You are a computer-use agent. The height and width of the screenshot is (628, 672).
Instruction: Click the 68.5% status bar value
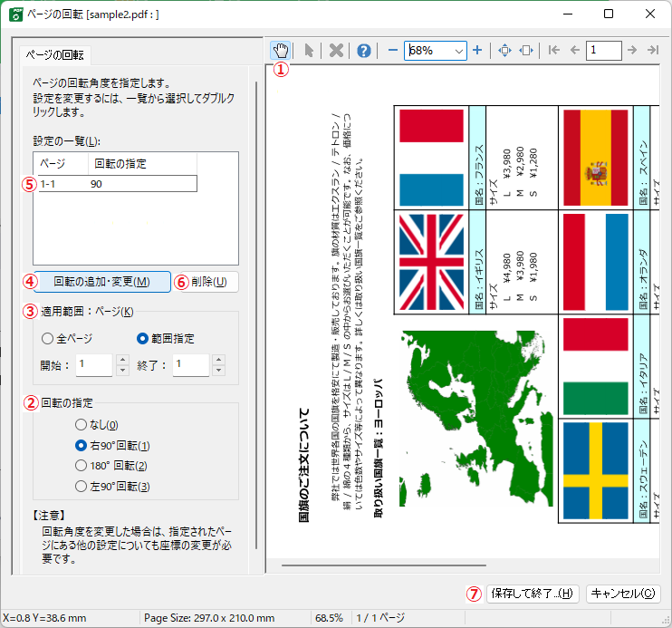click(329, 618)
